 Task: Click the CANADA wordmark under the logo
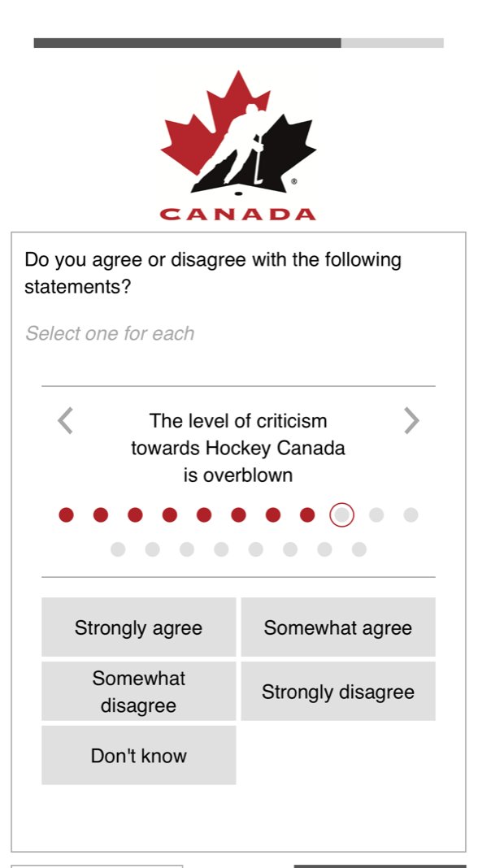238,215
